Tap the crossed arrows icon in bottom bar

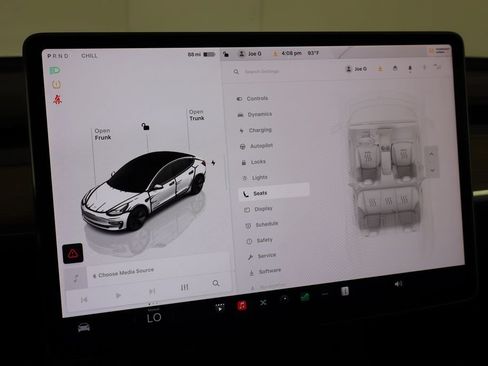263,302
